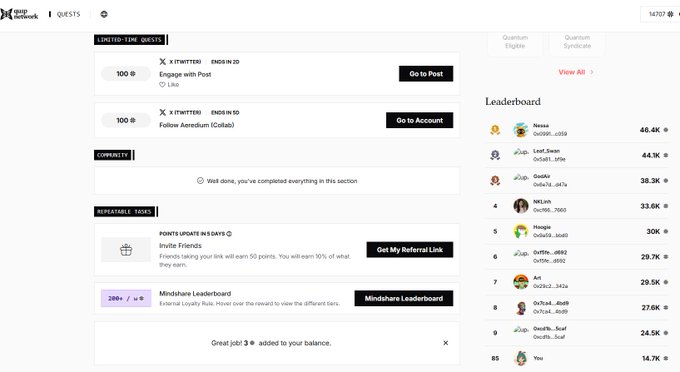The height and width of the screenshot is (372, 680).
Task: Select Nessa's leaderboard name
Action: click(541, 125)
